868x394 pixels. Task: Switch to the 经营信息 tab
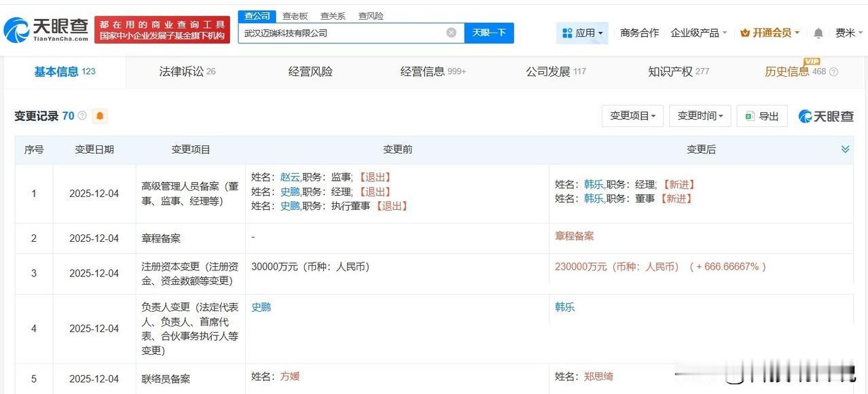tap(433, 71)
